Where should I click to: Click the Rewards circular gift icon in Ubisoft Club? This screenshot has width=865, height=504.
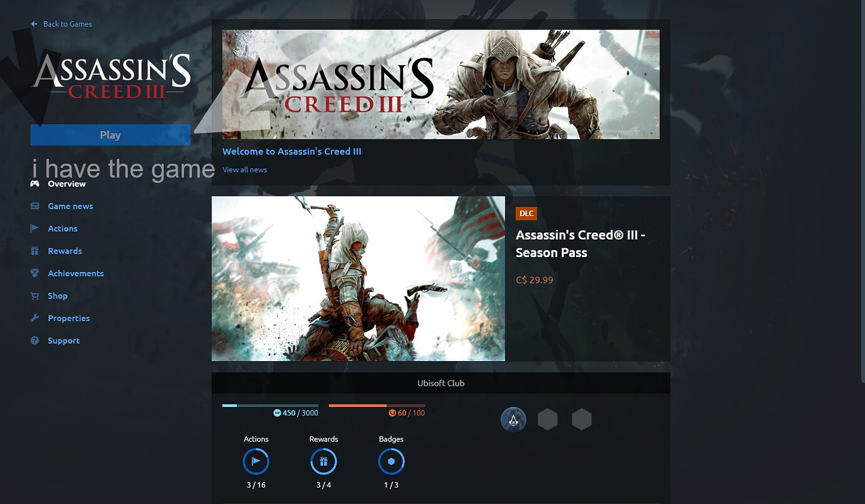coord(323,462)
